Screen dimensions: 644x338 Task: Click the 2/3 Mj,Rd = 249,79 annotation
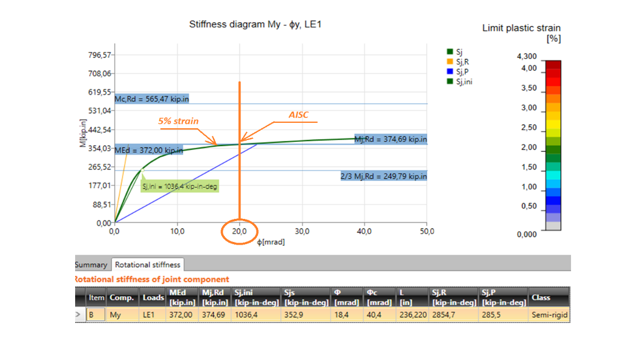[384, 176]
